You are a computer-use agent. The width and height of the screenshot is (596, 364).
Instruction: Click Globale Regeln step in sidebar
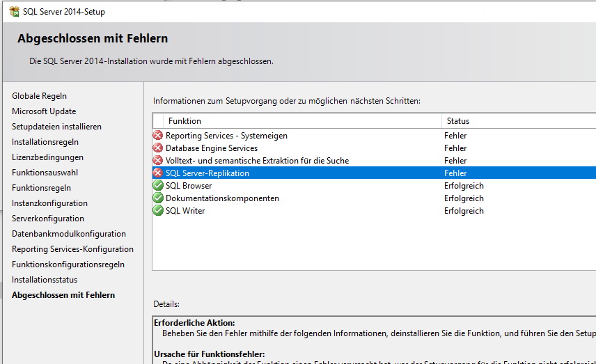pyautogui.click(x=39, y=96)
